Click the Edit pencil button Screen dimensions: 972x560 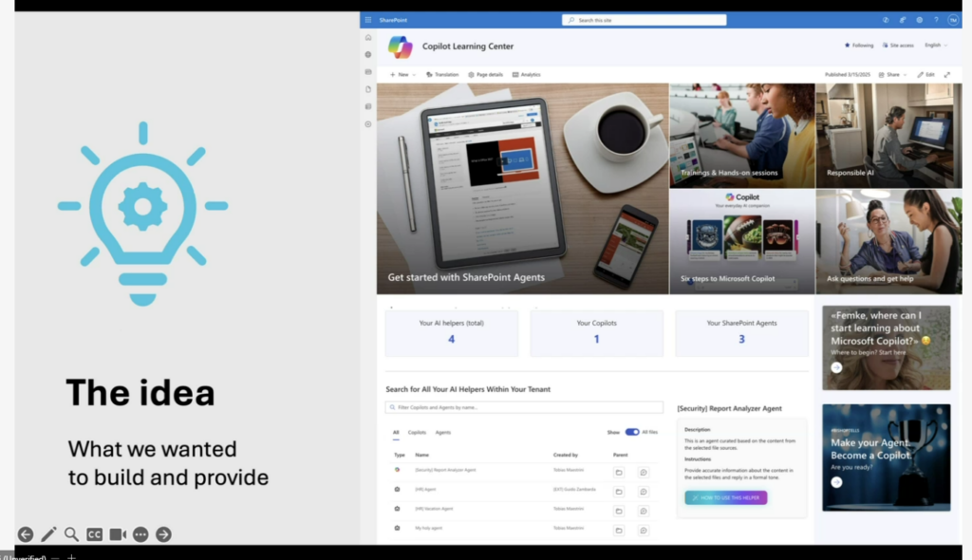(926, 74)
